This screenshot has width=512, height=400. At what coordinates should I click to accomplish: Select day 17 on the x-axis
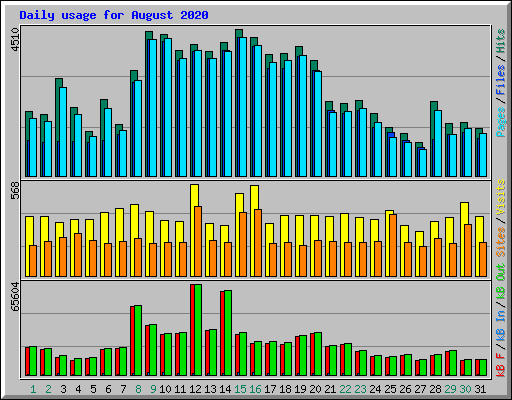pyautogui.click(x=270, y=389)
